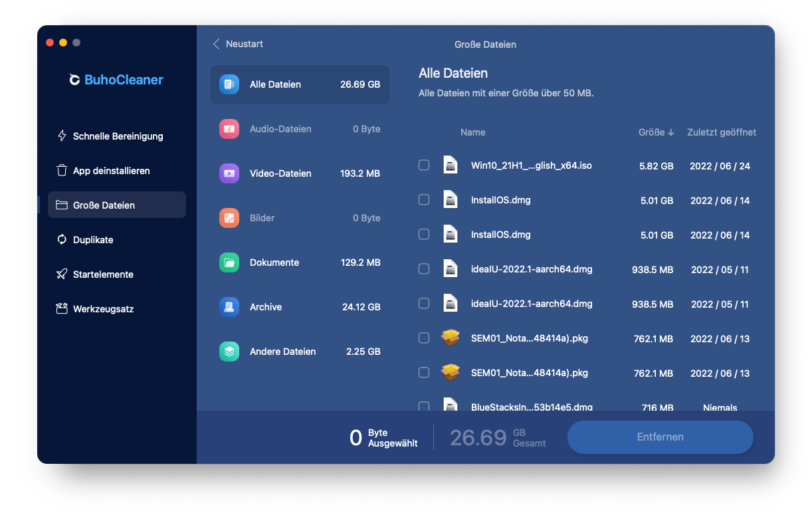The height and width of the screenshot is (513, 812).
Task: Click the teal Andere Dateien layers icon
Action: click(229, 352)
